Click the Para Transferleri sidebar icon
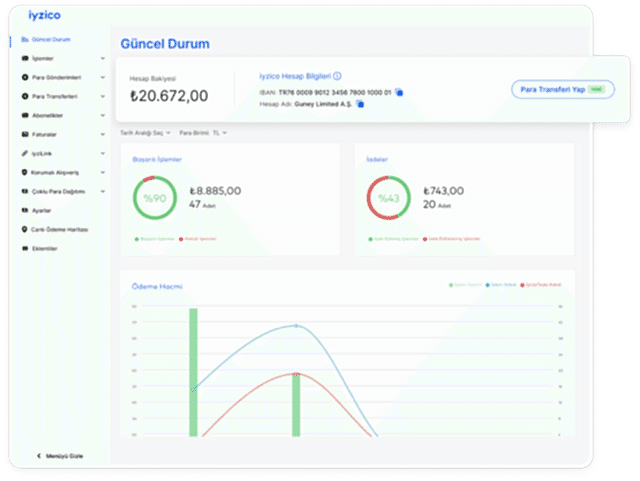The image size is (640, 481). (x=25, y=96)
